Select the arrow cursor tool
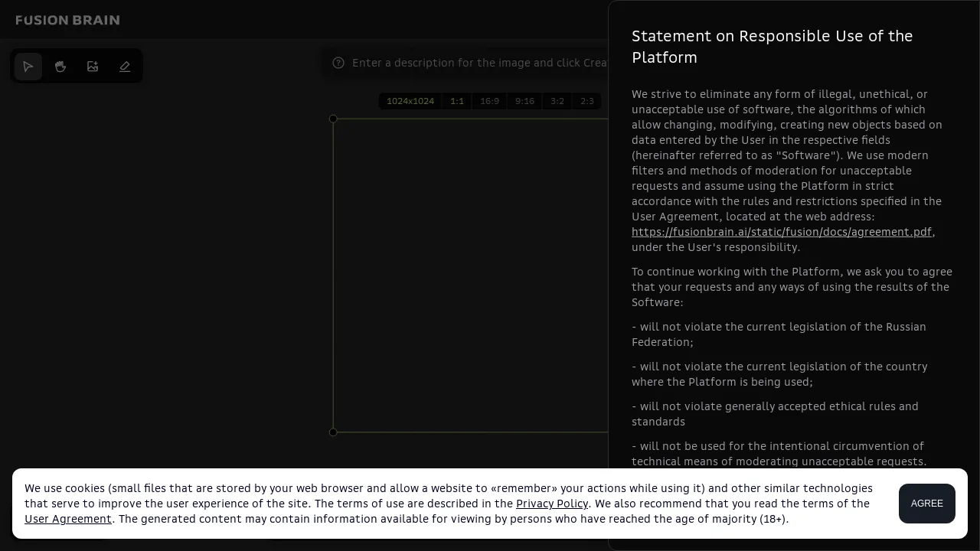Image resolution: width=980 pixels, height=551 pixels. (x=28, y=67)
